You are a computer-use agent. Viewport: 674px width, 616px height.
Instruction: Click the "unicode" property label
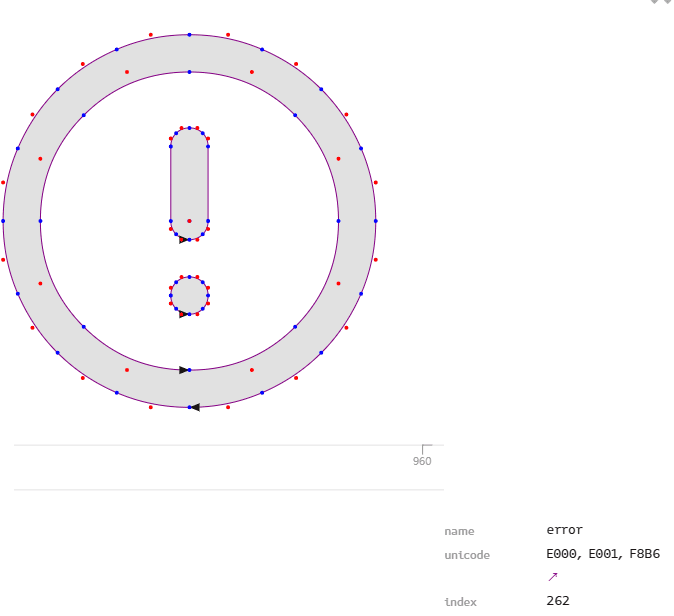pos(467,555)
